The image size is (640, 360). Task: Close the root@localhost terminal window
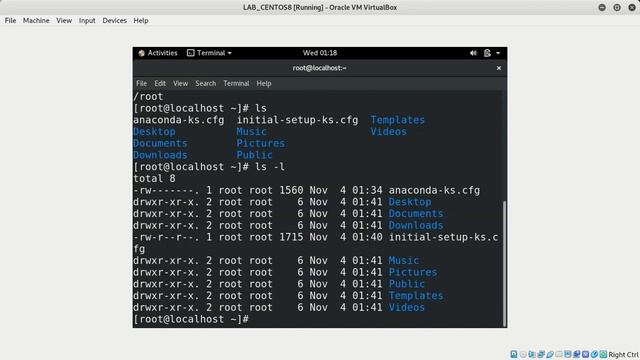499,68
